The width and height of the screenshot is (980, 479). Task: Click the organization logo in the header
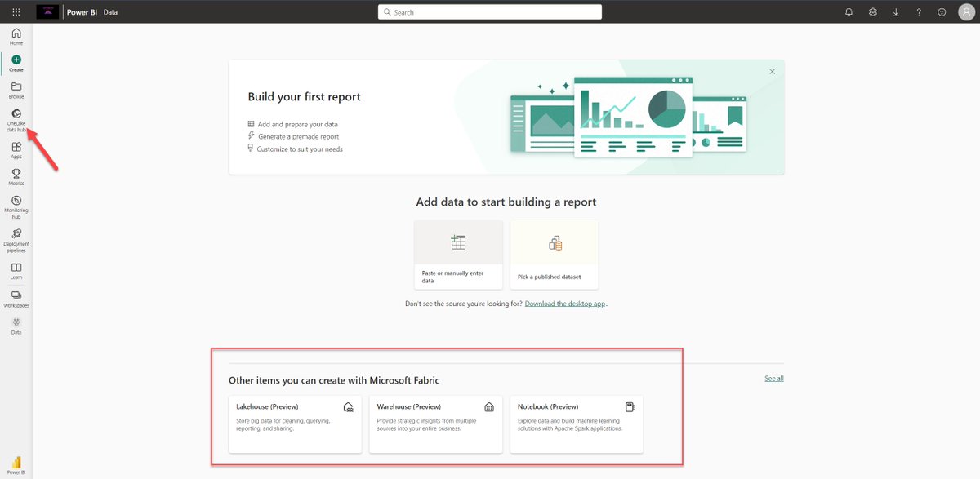click(47, 12)
